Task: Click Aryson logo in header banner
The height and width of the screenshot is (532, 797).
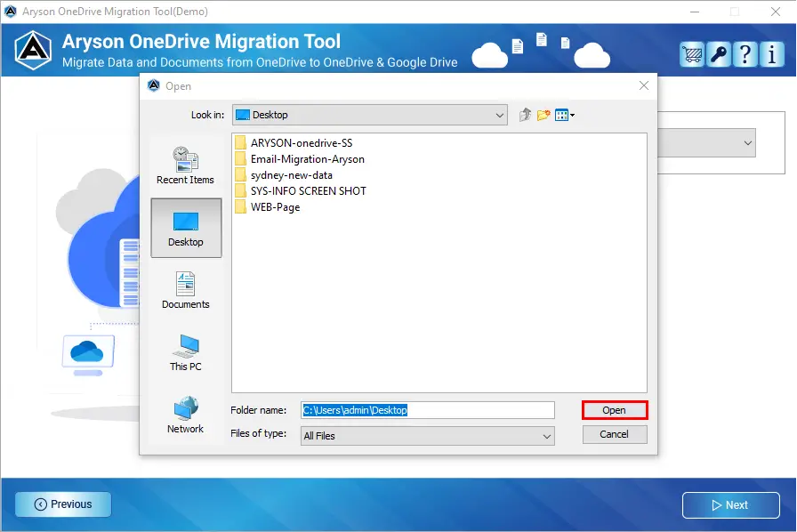Action: (x=33, y=51)
